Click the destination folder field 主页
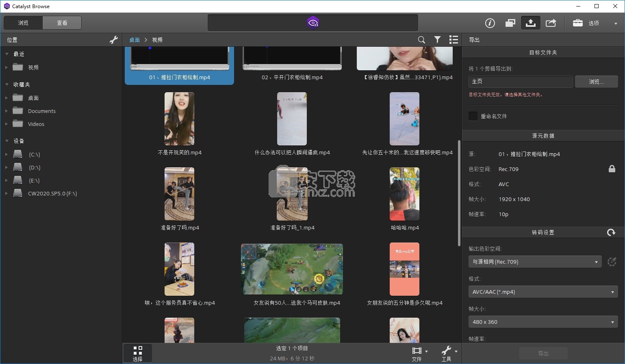625x364 pixels. (521, 82)
